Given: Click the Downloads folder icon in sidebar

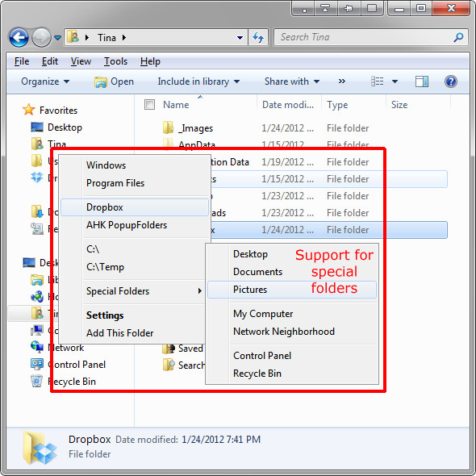Looking at the screenshot, I should [37, 211].
